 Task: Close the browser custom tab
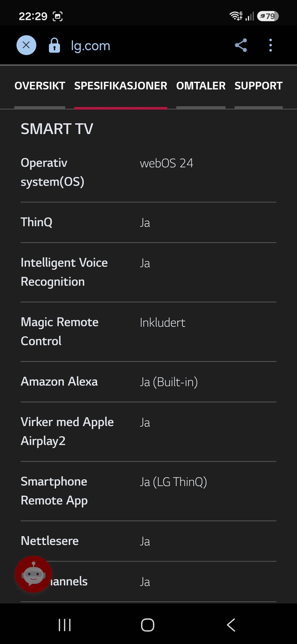(26, 45)
